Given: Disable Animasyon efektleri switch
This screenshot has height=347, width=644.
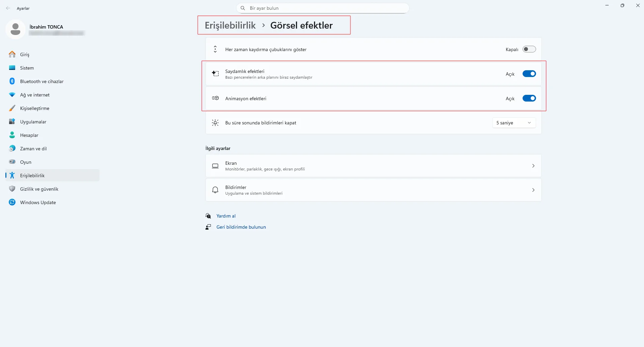Looking at the screenshot, I should pyautogui.click(x=529, y=98).
